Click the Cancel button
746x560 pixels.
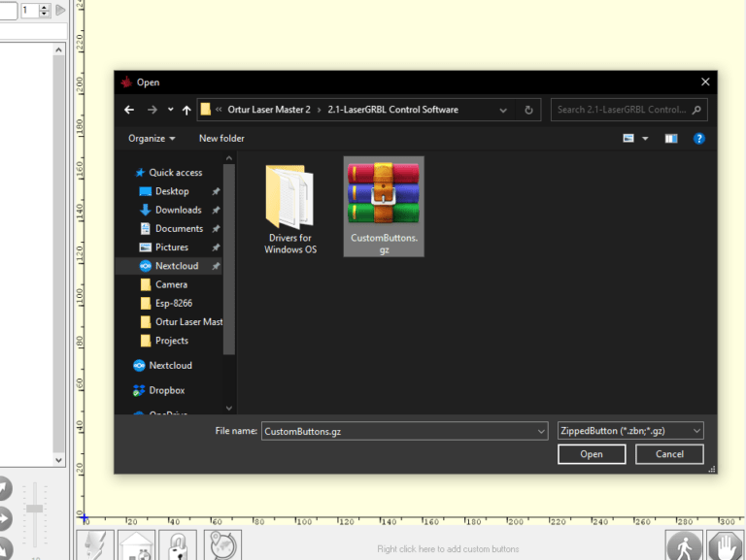coord(669,454)
